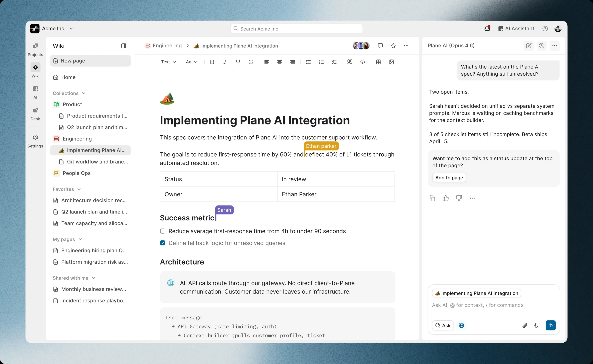This screenshot has height=364, width=593.
Task: Apply strikethrough formatting
Action: click(251, 62)
